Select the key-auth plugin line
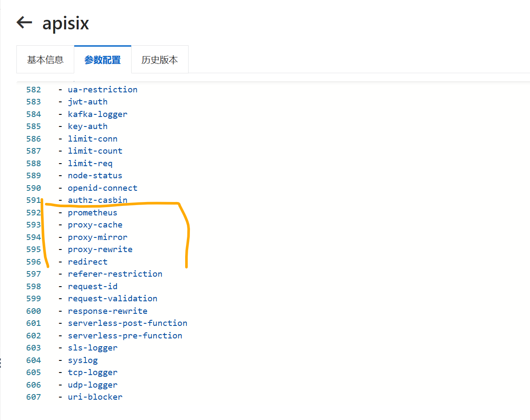 point(88,126)
